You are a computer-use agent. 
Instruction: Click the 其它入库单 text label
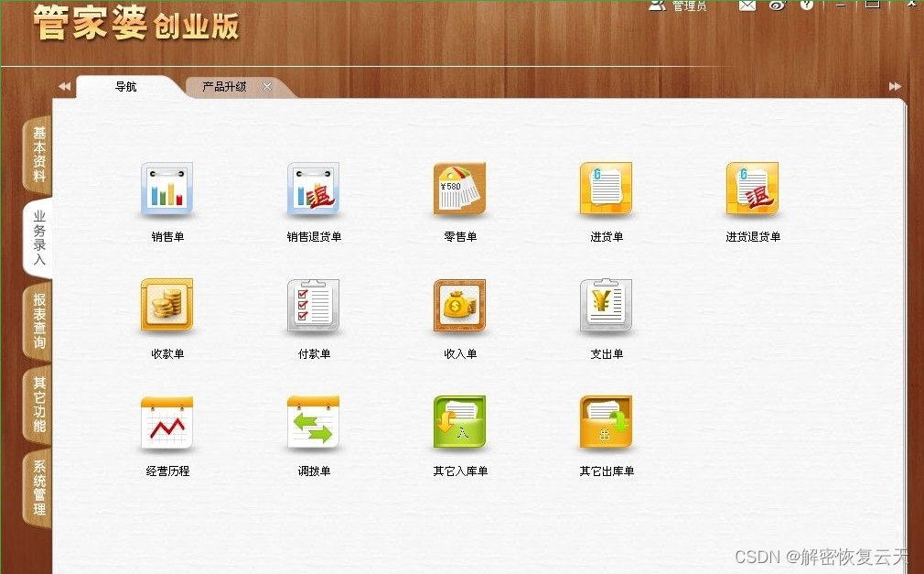(460, 471)
